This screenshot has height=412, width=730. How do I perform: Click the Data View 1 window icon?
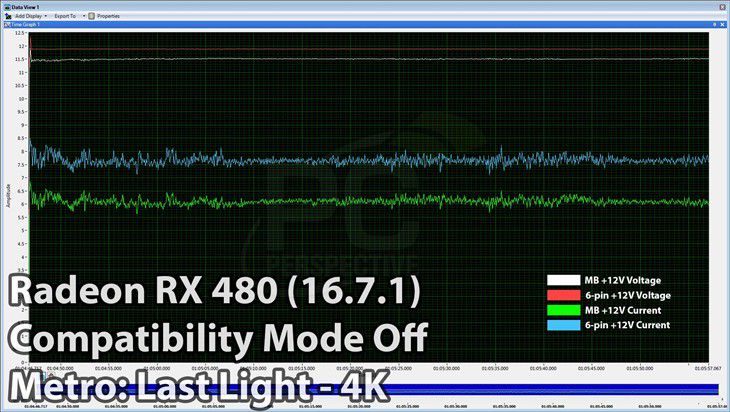click(x=7, y=7)
